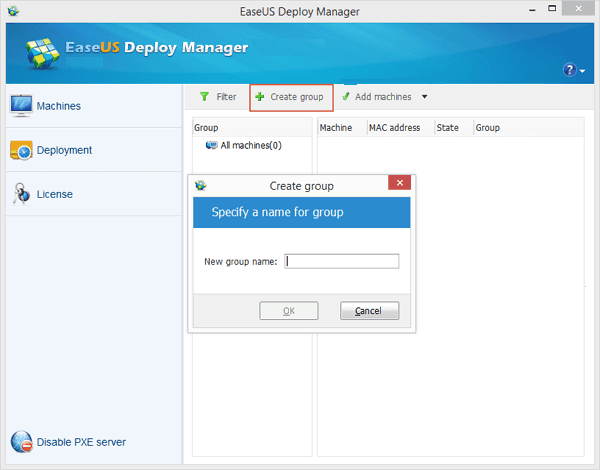Expand the help menu arrow
The image size is (600, 470).
point(581,71)
